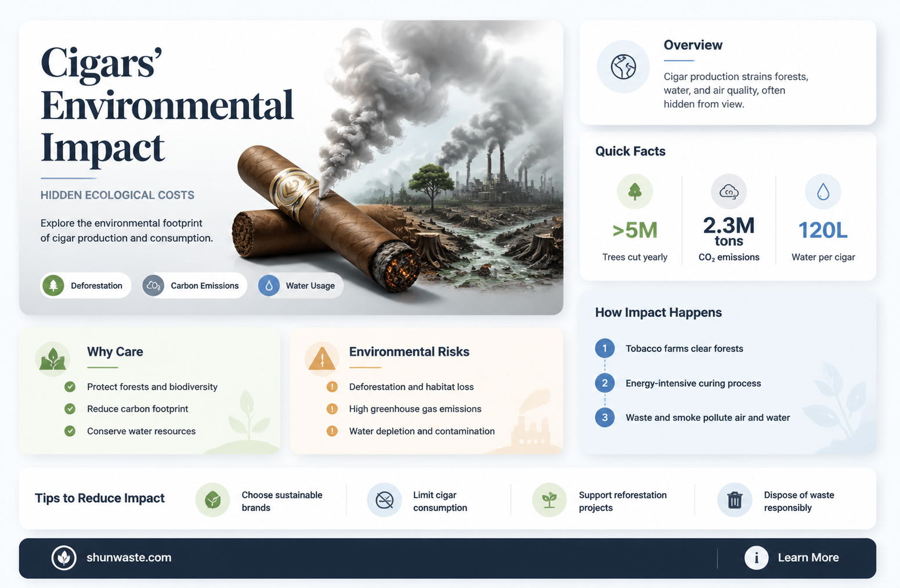This screenshot has width=900, height=588.
Task: Click the globe icon beside Overview
Action: point(623,67)
